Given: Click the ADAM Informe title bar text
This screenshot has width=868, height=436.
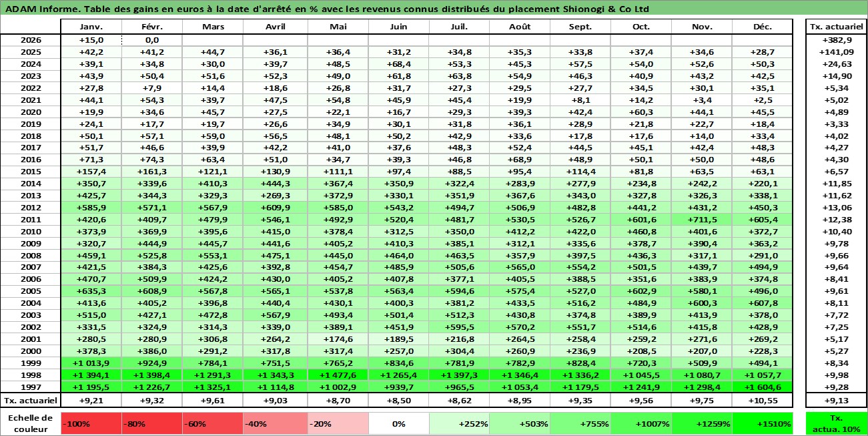Looking at the screenshot, I should (x=326, y=9).
